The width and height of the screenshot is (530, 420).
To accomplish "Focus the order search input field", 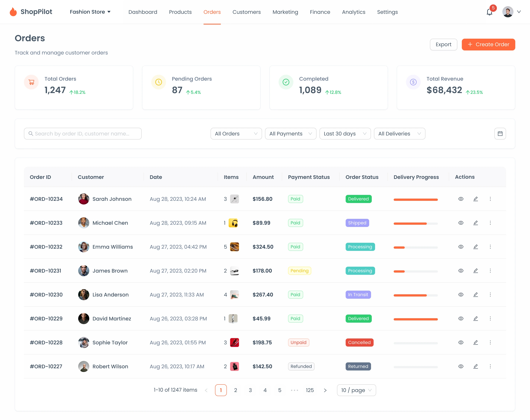I will (83, 133).
